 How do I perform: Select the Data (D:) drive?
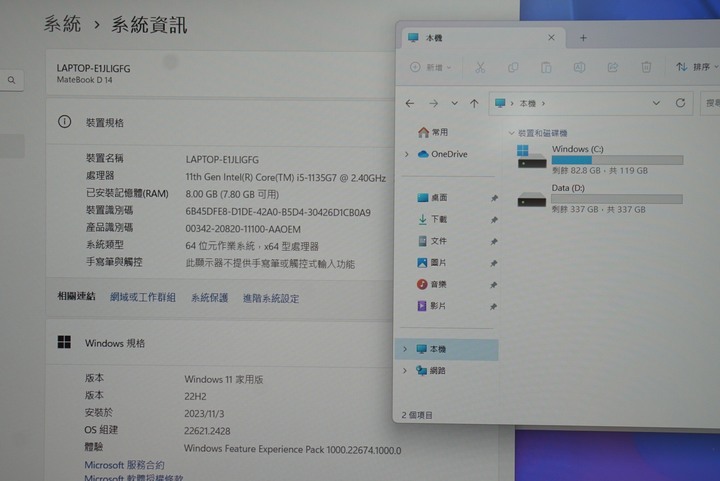point(600,198)
